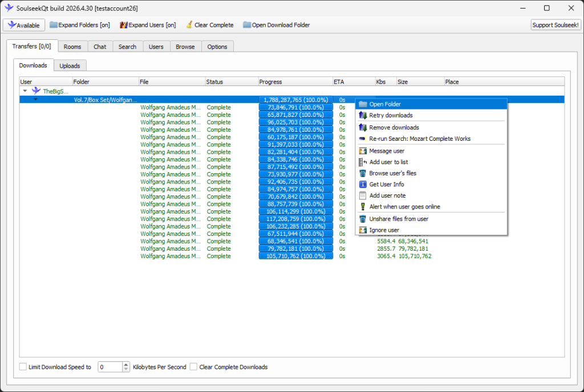This screenshot has height=392, width=584.
Task: Toggle Available status button
Action: [24, 25]
